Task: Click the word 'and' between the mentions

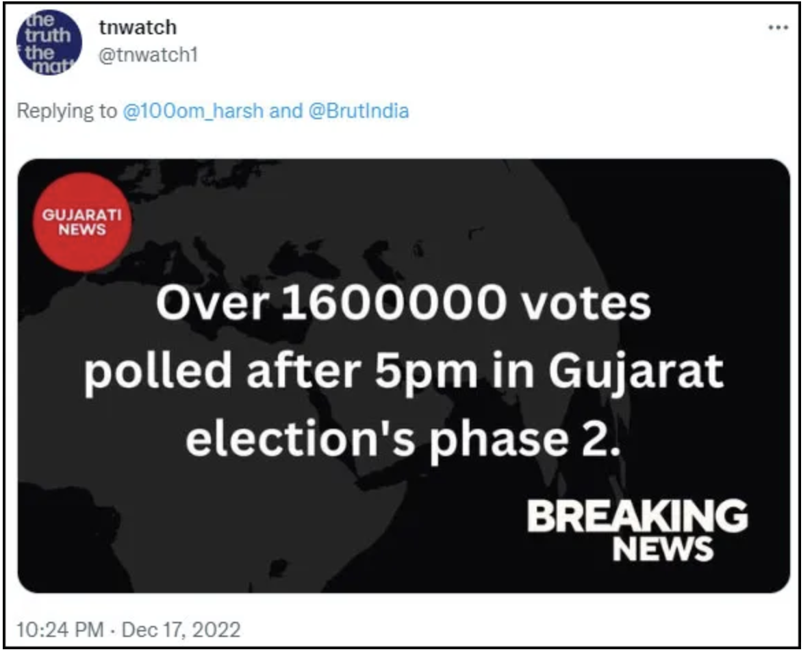Action: click(x=285, y=111)
